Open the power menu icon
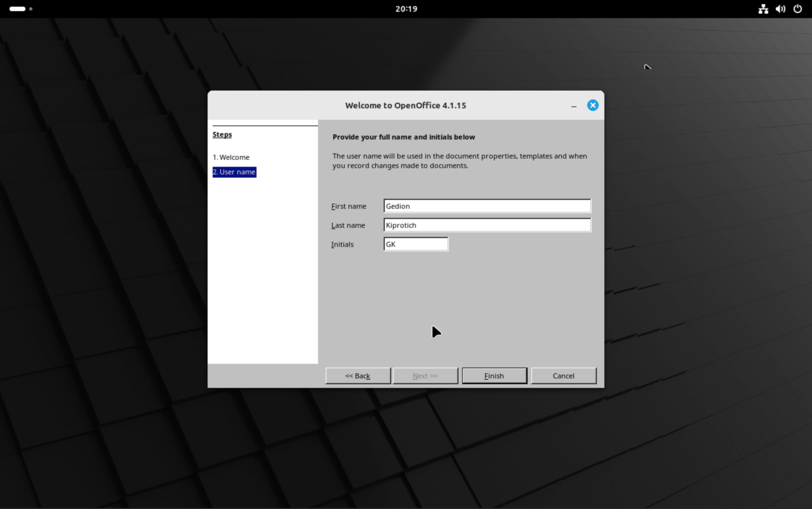 798,8
